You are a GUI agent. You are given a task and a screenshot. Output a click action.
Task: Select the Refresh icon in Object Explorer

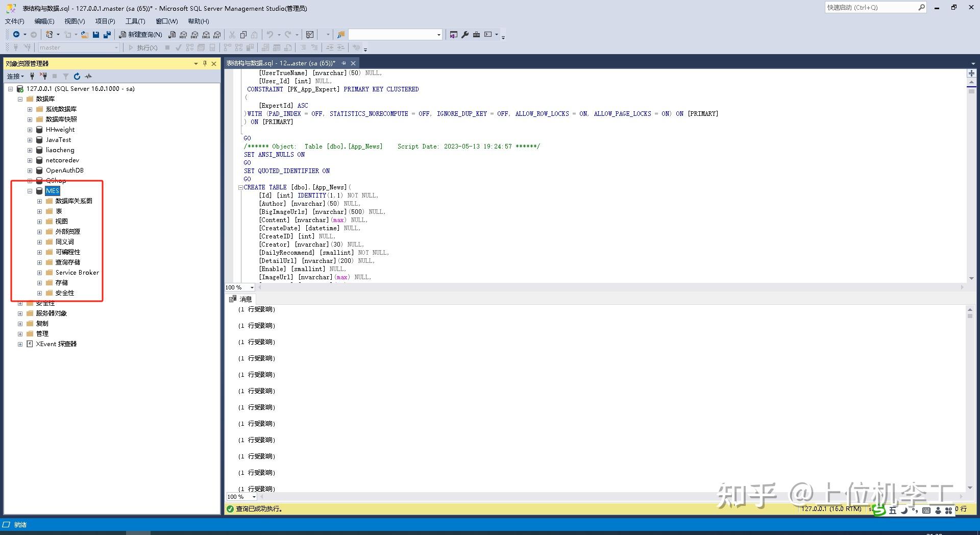click(x=77, y=76)
